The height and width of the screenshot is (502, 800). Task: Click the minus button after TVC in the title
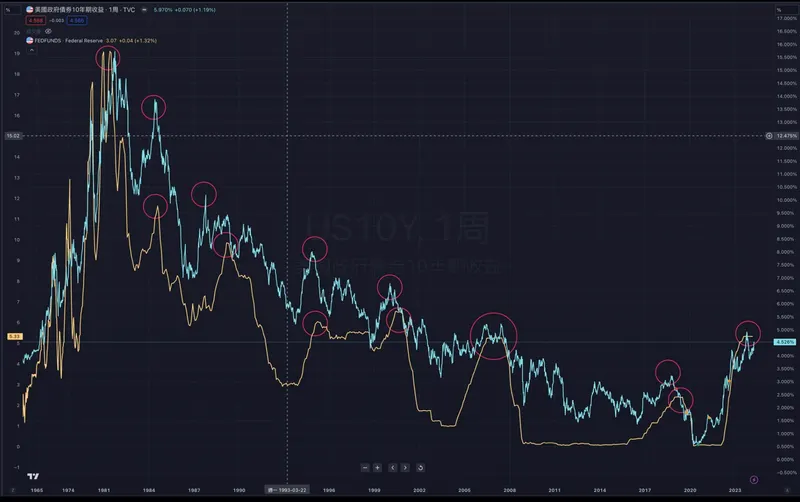144,10
